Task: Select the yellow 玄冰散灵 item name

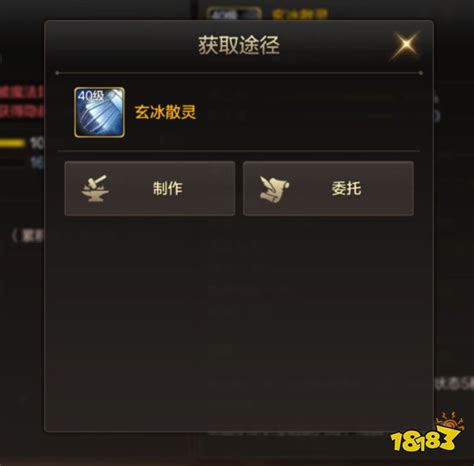Action: pyautogui.click(x=165, y=112)
